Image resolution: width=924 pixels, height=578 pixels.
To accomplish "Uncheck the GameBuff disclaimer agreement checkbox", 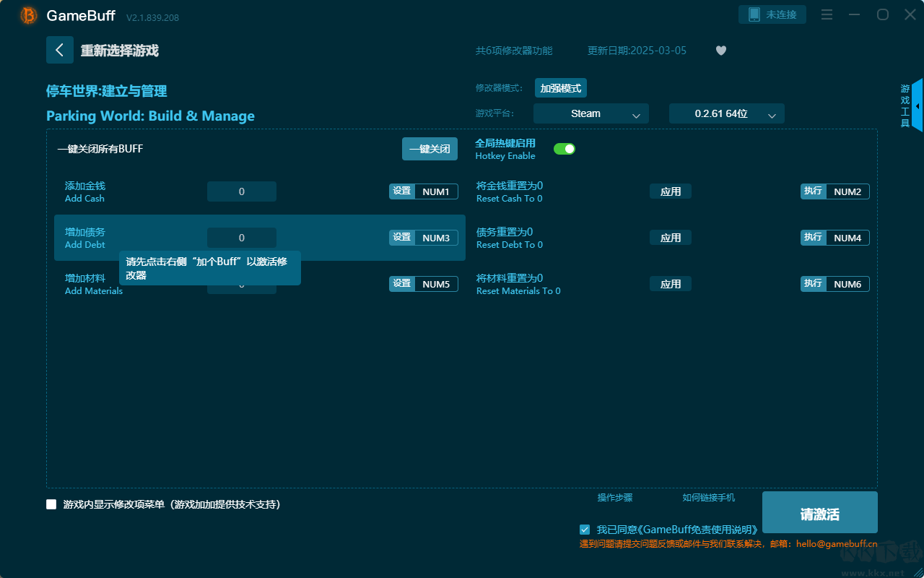I will [585, 530].
